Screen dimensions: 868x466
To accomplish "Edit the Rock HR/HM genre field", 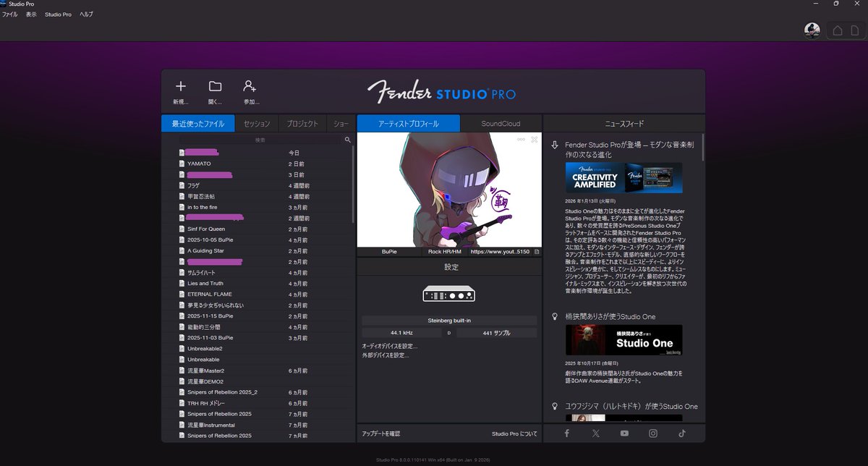I will click(444, 252).
